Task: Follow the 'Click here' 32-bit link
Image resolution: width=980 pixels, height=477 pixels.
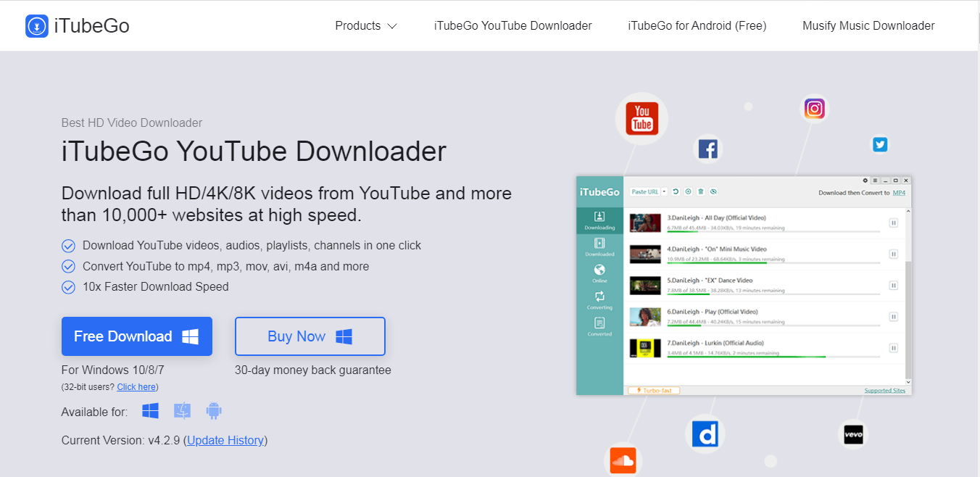Action: [136, 387]
